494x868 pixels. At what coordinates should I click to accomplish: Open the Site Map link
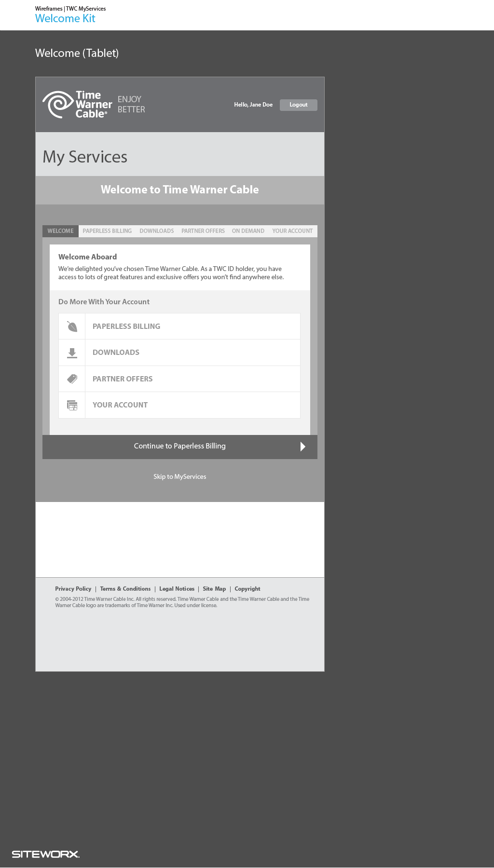[x=214, y=589]
